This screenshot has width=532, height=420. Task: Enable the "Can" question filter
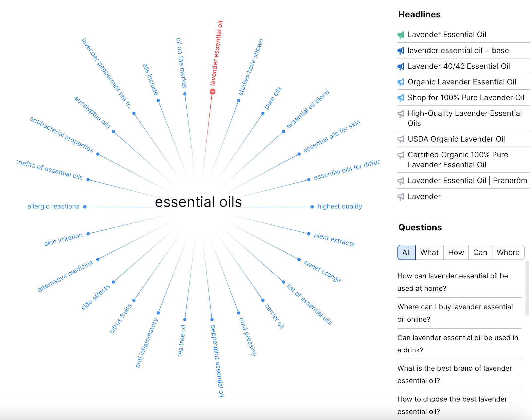pyautogui.click(x=480, y=252)
